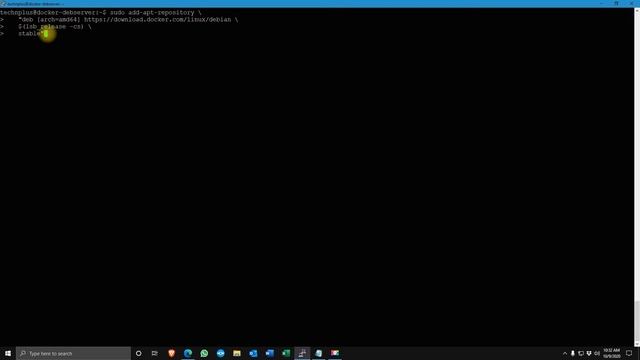The height and width of the screenshot is (360, 640).
Task: Open the clock and date flyout
Action: click(x=611, y=353)
